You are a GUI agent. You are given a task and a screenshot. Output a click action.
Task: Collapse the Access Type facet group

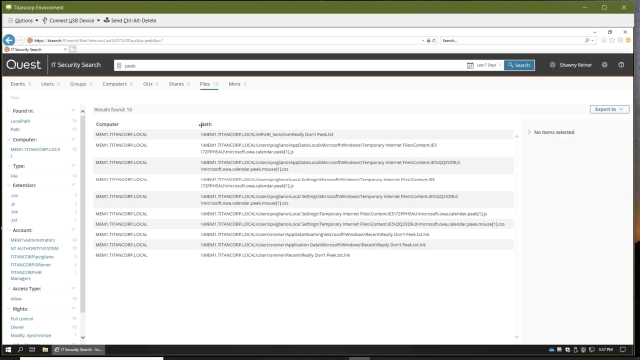9,289
